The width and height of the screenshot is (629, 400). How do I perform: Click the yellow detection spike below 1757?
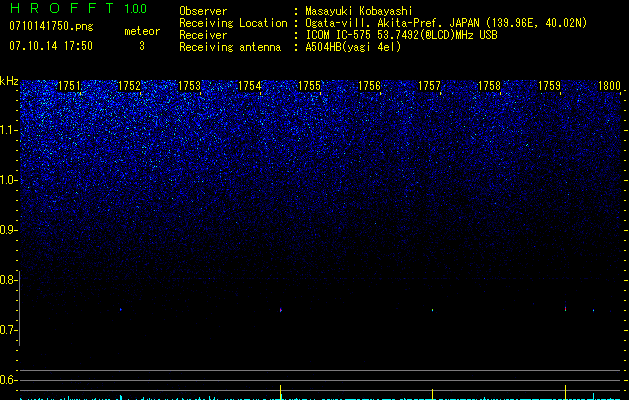[432, 394]
